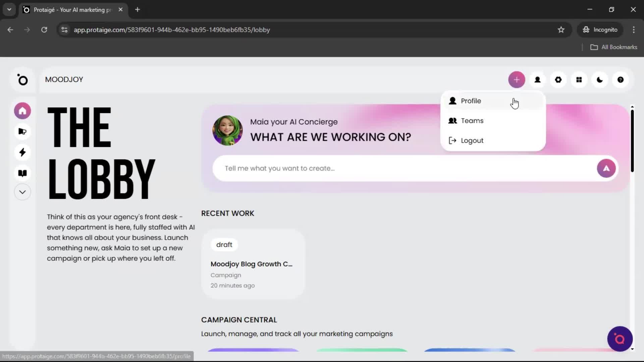Click the pink plus create button
The height and width of the screenshot is (362, 644).
coord(517,80)
